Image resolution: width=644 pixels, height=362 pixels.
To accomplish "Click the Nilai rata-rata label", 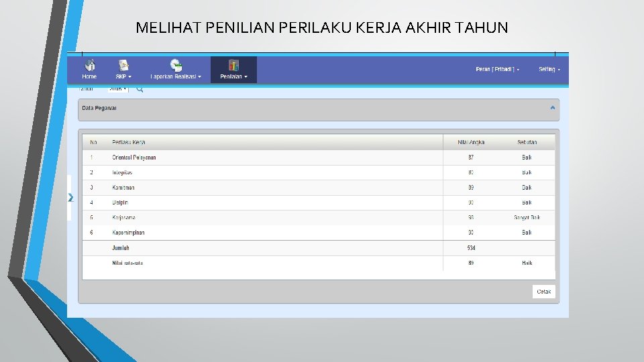I will [127, 263].
